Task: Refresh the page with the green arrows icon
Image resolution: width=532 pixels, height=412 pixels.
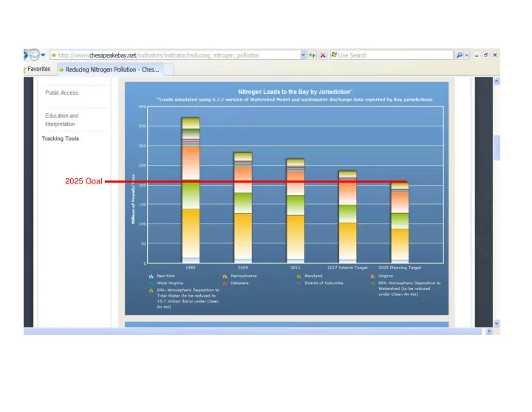Action: [312, 55]
